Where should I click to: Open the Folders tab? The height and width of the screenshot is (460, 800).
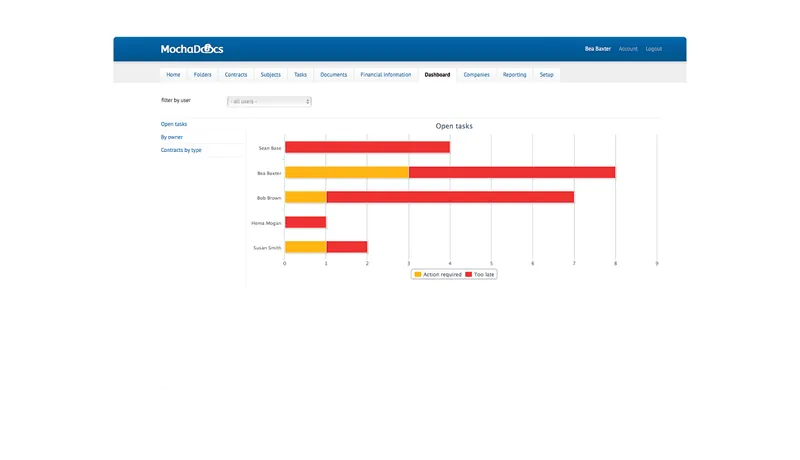coord(203,74)
